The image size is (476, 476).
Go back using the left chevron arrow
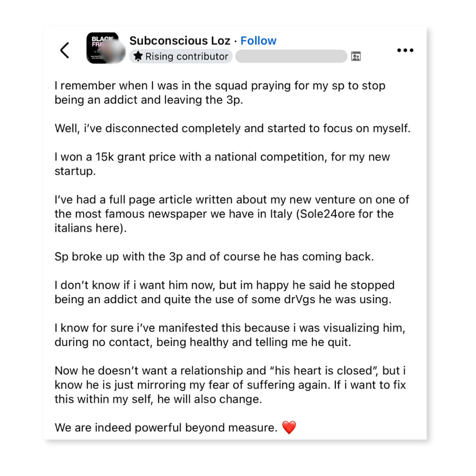coord(65,50)
